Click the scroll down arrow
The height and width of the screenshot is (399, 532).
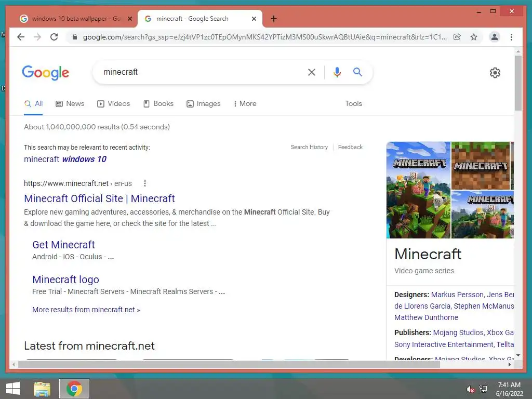[518, 355]
